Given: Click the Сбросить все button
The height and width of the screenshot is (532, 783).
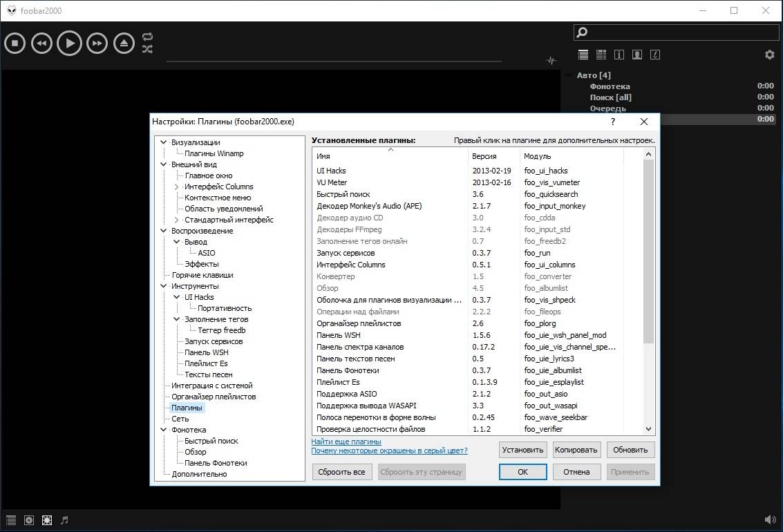Looking at the screenshot, I should click(341, 472).
